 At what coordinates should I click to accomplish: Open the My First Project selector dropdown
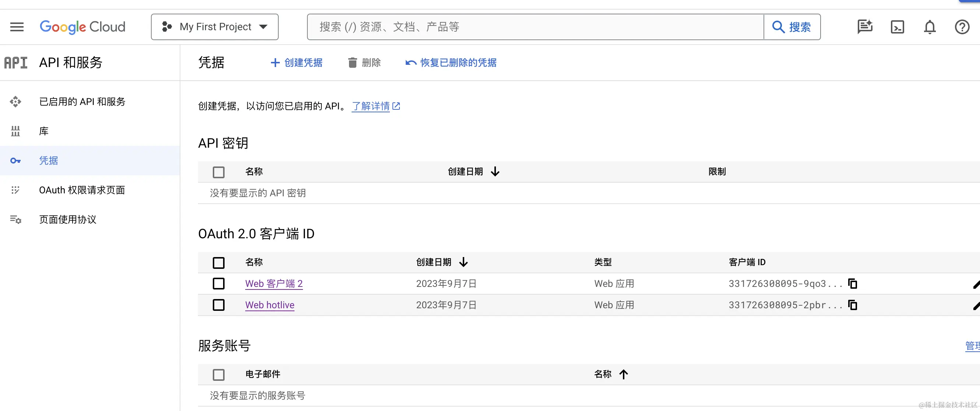[215, 27]
